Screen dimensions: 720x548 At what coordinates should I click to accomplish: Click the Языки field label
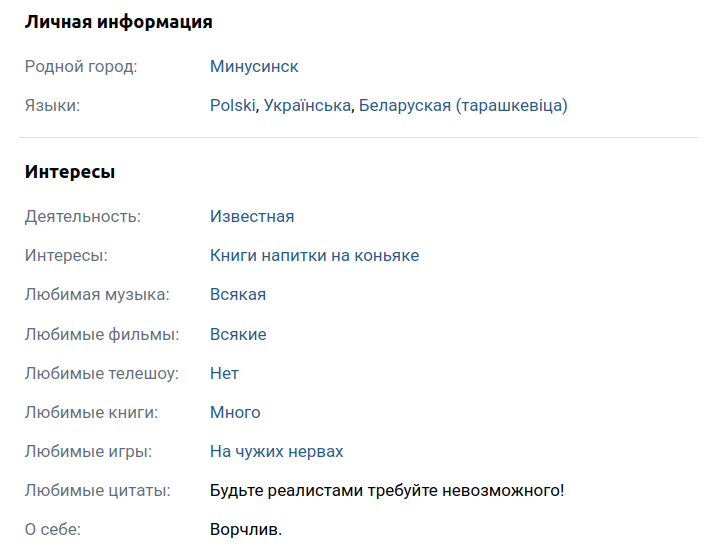52,106
